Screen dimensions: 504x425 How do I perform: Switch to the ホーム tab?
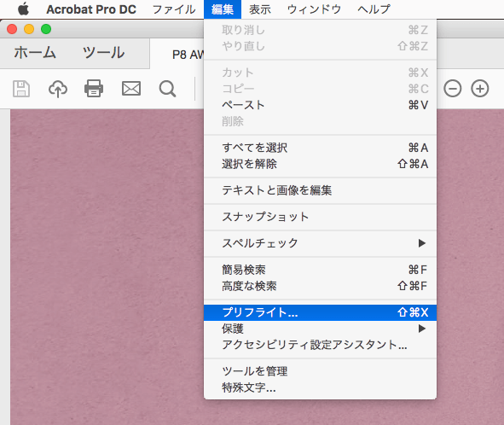[x=35, y=52]
